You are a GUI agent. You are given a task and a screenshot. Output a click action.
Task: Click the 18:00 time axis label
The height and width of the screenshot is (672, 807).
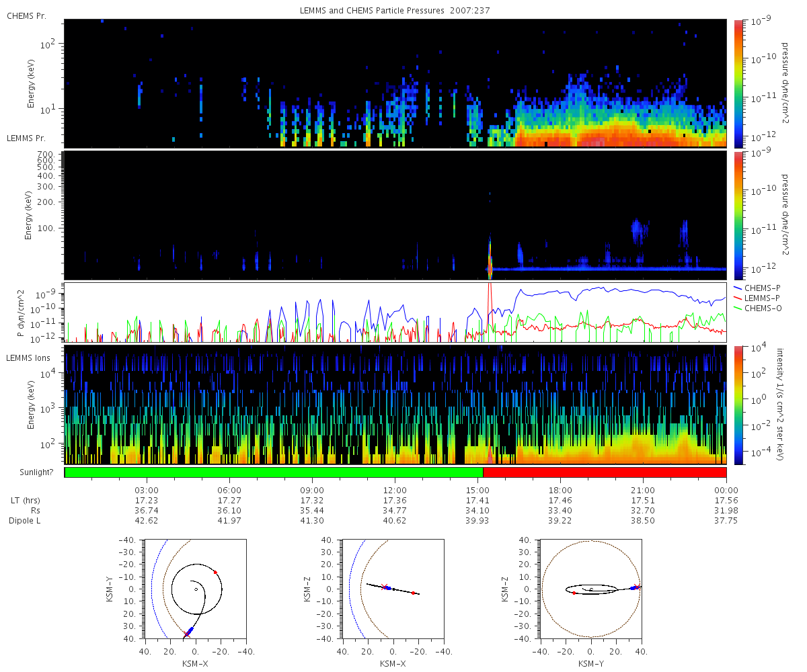[560, 491]
